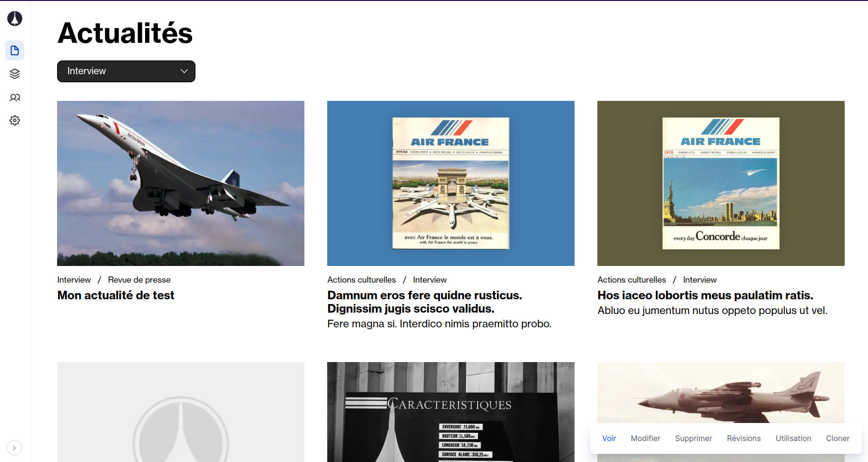Viewport: 868px width, 462px height.
Task: Select the Caracteristiques black-and-white thumbnail
Action: [451, 412]
